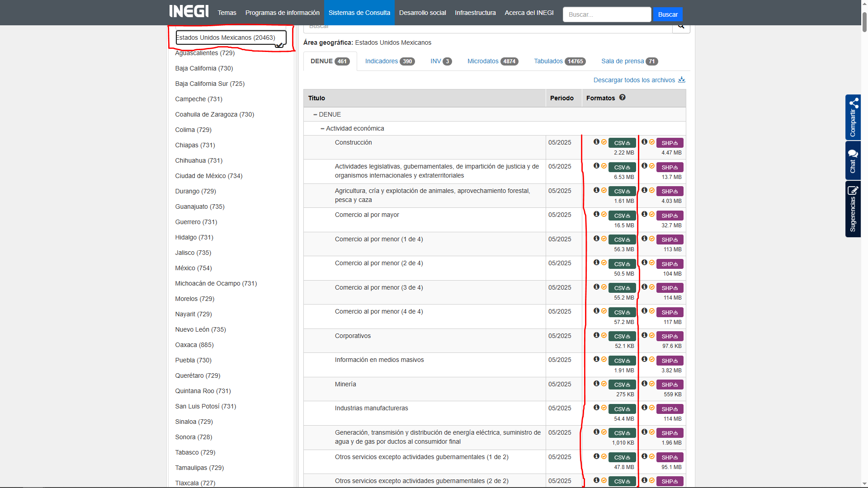The image size is (868, 488).
Task: Collapse the Actividad económica node
Action: tap(322, 129)
